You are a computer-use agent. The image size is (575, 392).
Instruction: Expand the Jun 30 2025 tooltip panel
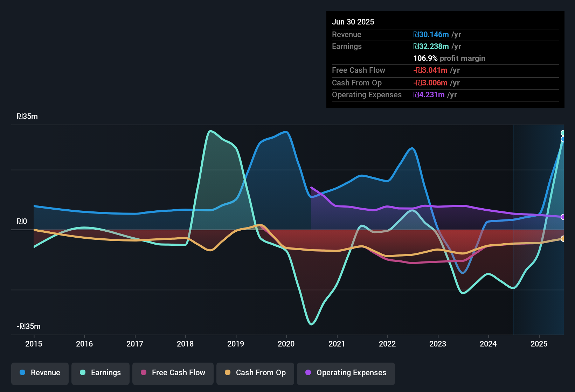tap(353, 22)
